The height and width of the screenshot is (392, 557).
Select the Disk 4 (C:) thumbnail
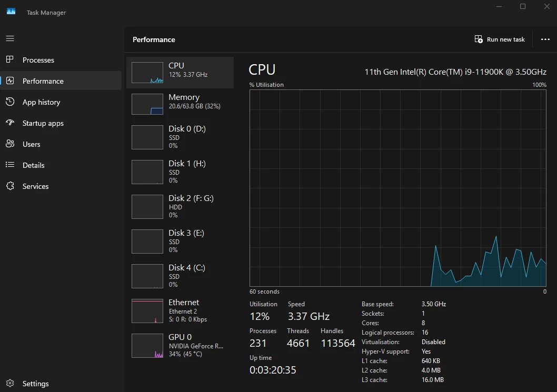pyautogui.click(x=147, y=276)
